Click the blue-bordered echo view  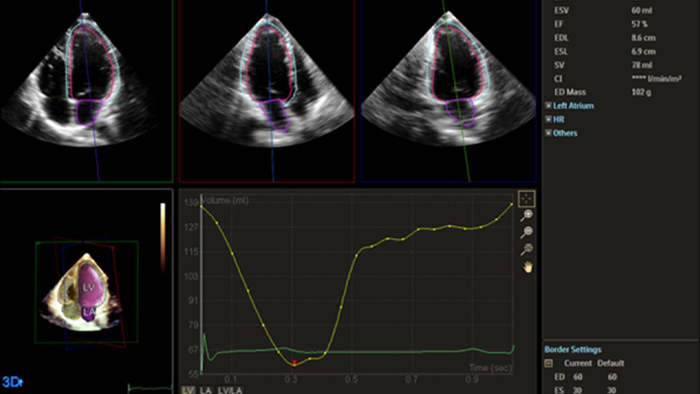(448, 91)
